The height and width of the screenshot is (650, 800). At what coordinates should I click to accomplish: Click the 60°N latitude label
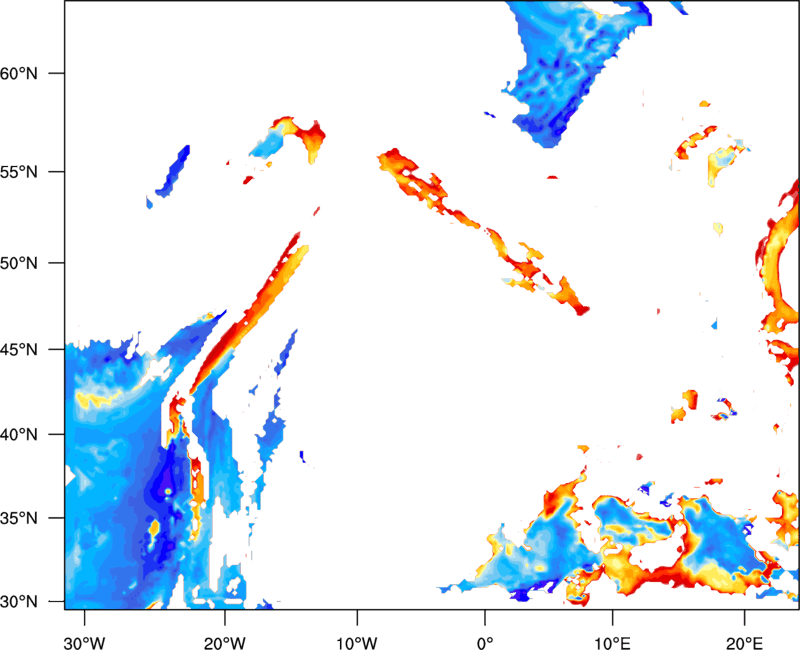point(19,73)
